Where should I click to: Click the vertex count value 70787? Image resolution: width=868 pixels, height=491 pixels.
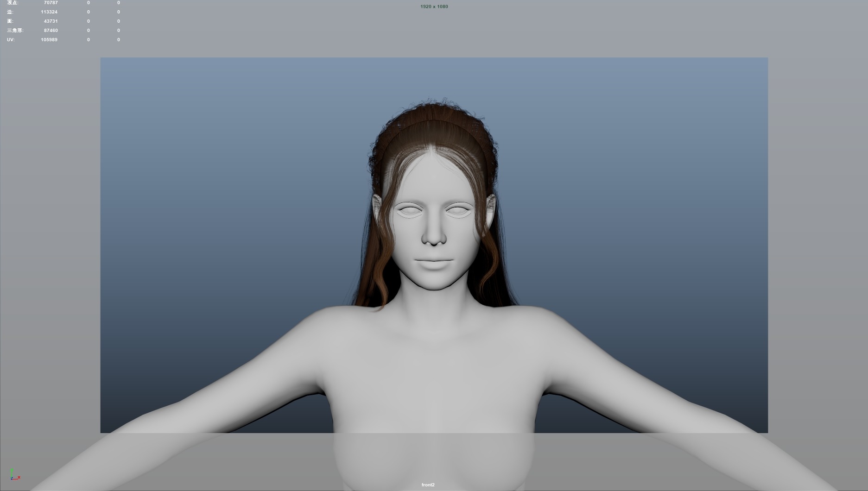(51, 3)
